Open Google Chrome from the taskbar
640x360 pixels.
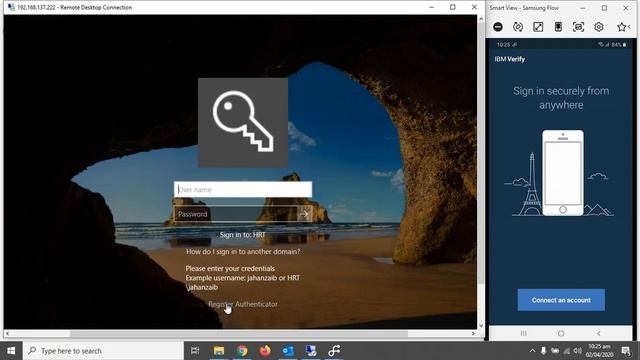[x=242, y=351]
